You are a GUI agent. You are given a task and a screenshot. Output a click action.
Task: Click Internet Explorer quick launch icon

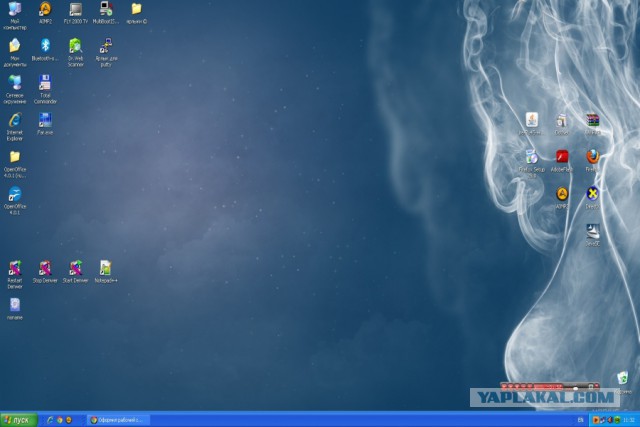(x=50, y=420)
